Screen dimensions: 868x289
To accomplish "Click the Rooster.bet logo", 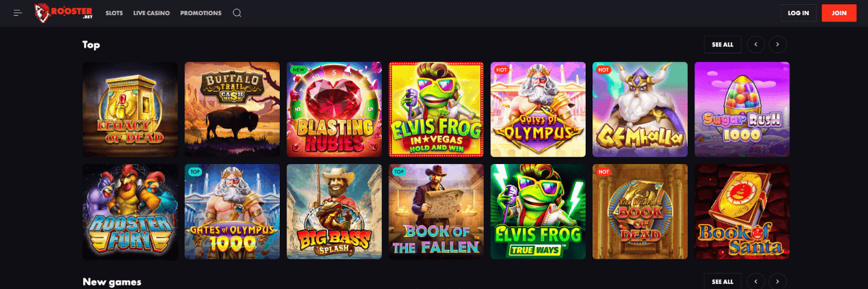I will click(x=64, y=13).
